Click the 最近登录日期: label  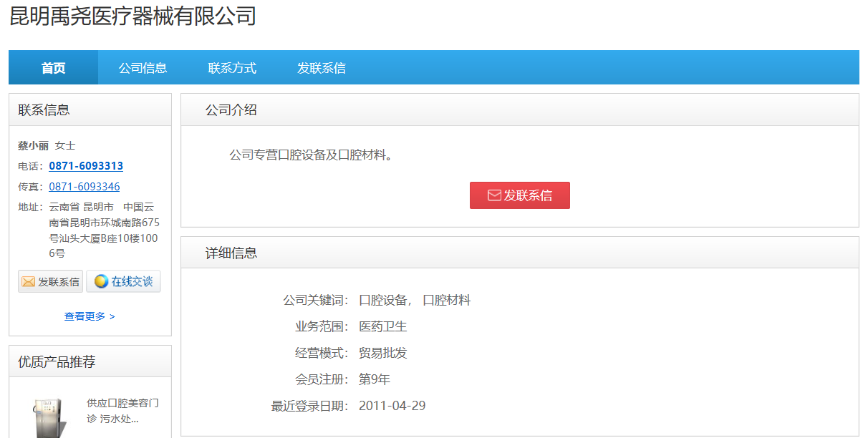(x=310, y=406)
